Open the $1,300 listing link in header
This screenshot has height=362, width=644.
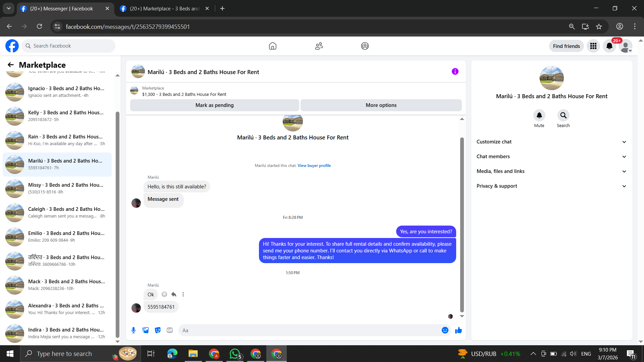[184, 95]
